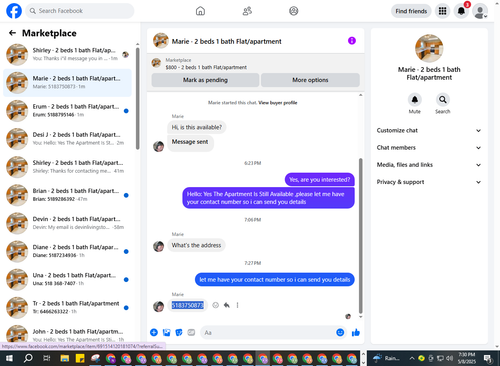Click Mark as pending button
Screen dimensions: 500x366
click(x=205, y=80)
